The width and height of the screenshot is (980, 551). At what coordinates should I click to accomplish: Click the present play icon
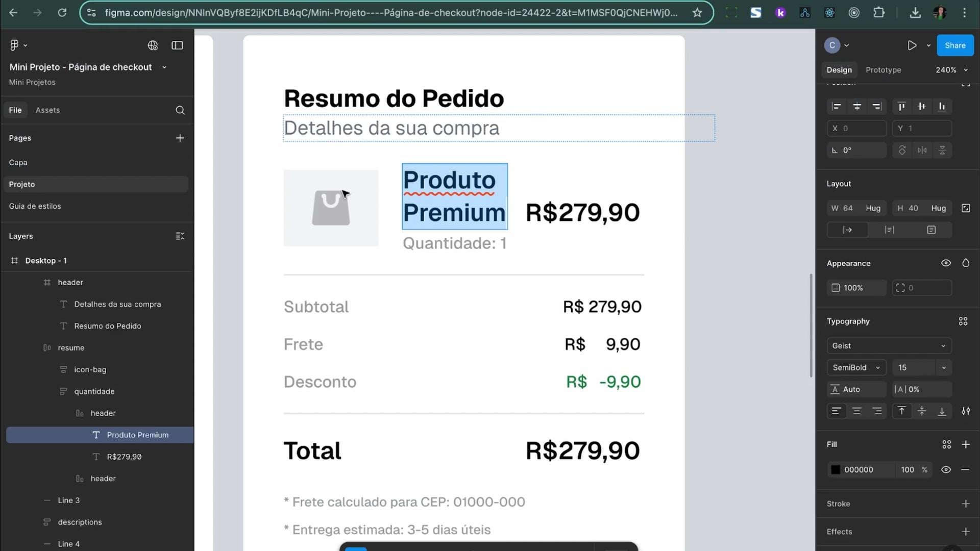912,45
